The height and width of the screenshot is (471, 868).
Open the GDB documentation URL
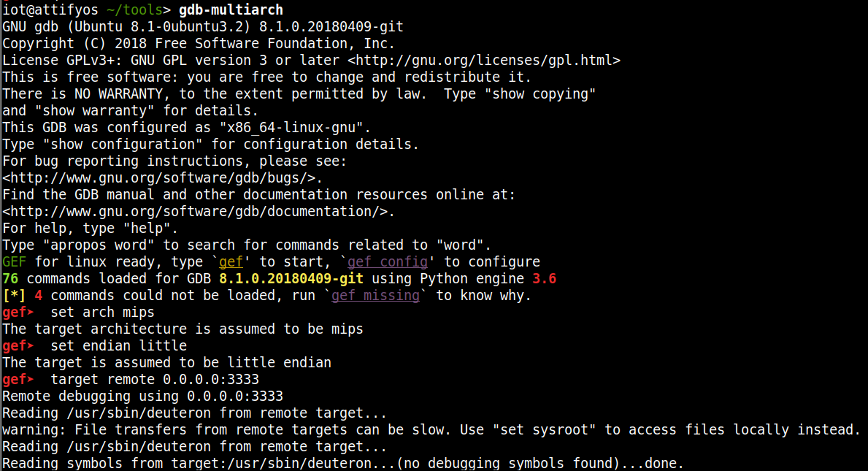198,212
